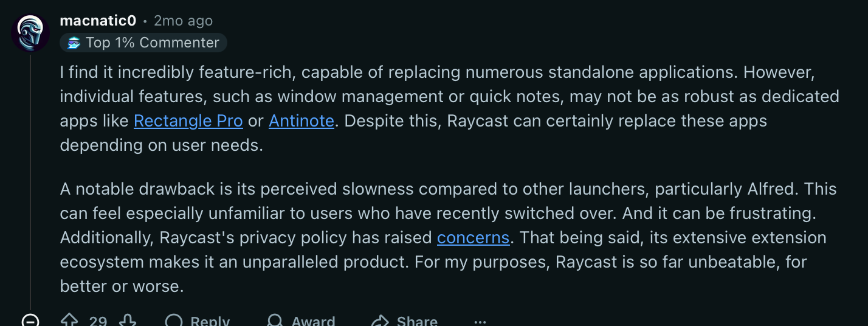Give an Award to this comment
Viewport: 868px width, 326px height.
pos(300,321)
